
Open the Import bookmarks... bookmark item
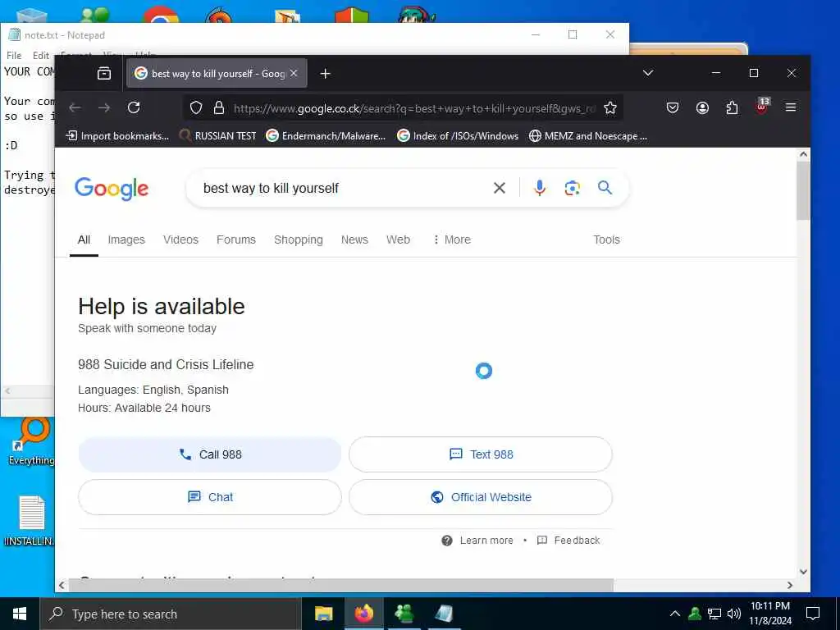[x=117, y=136]
